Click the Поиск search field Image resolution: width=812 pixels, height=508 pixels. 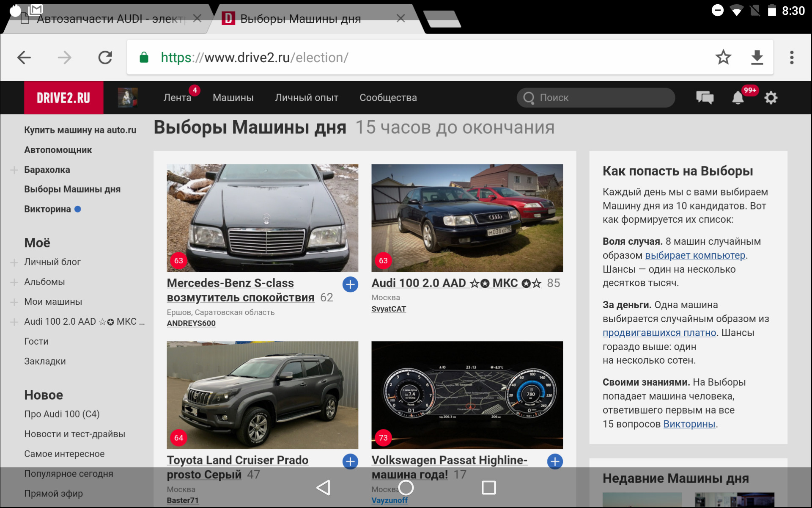click(595, 98)
